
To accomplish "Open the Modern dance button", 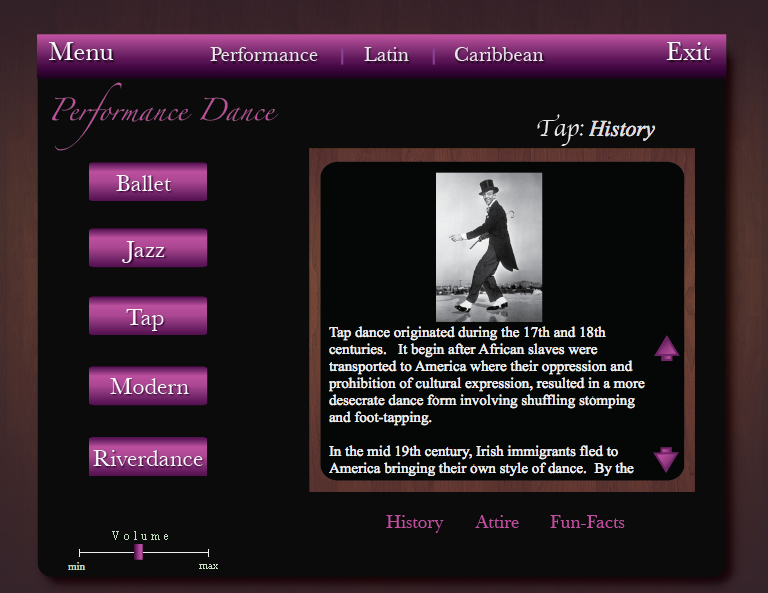I will click(148, 386).
